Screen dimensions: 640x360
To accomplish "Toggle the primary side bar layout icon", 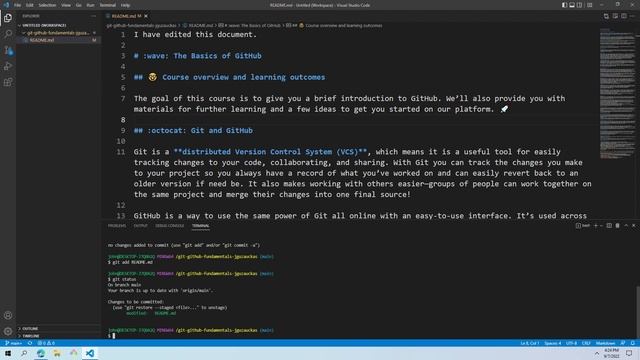I will click(564, 5).
